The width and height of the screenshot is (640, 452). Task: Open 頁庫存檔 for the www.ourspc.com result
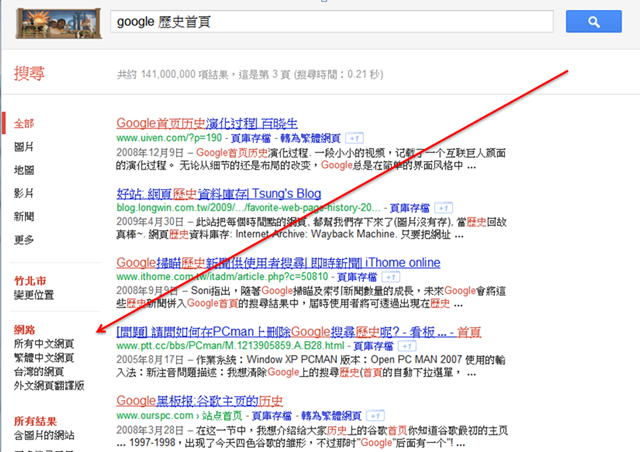coord(271,416)
